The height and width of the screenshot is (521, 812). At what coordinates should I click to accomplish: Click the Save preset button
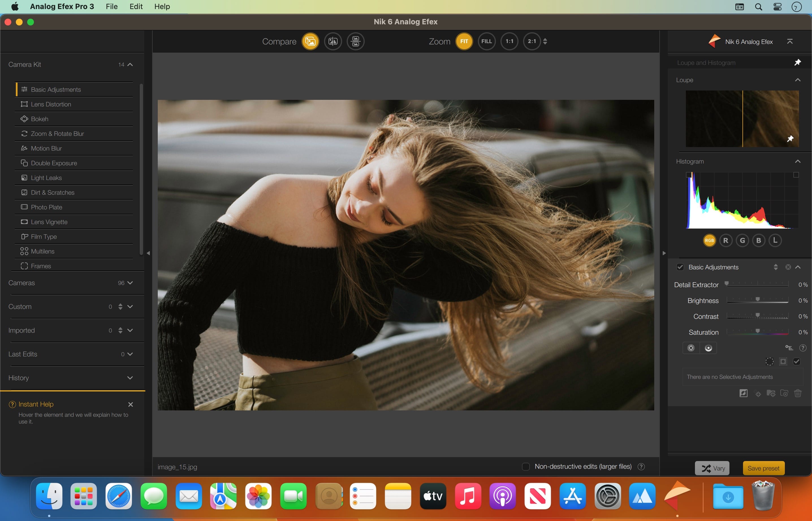coord(763,468)
